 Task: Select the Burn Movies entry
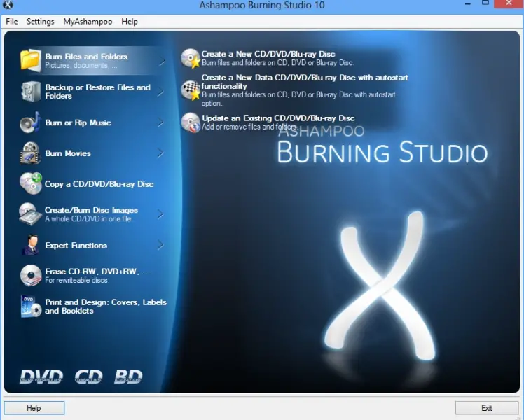92,153
